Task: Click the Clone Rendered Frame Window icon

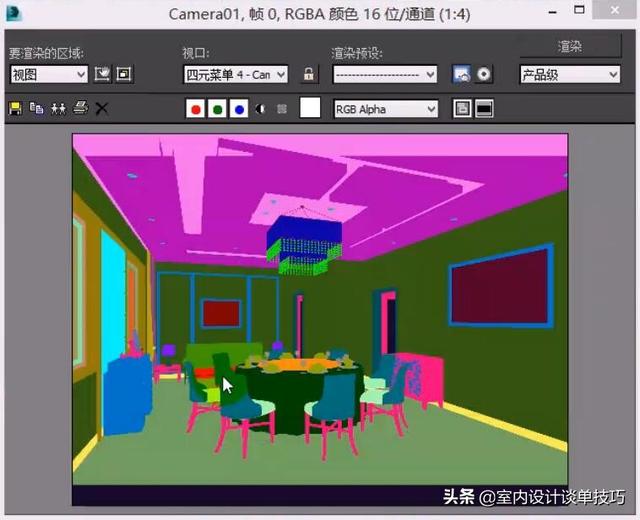Action: coord(58,109)
